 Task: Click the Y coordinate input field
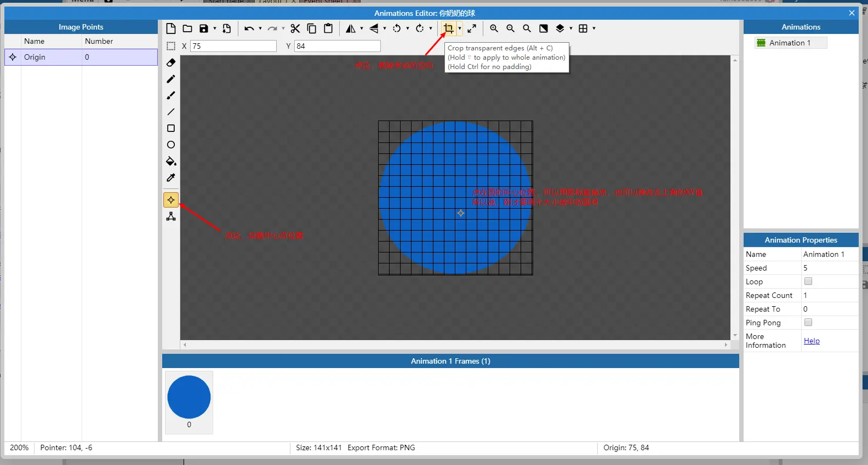tap(338, 46)
